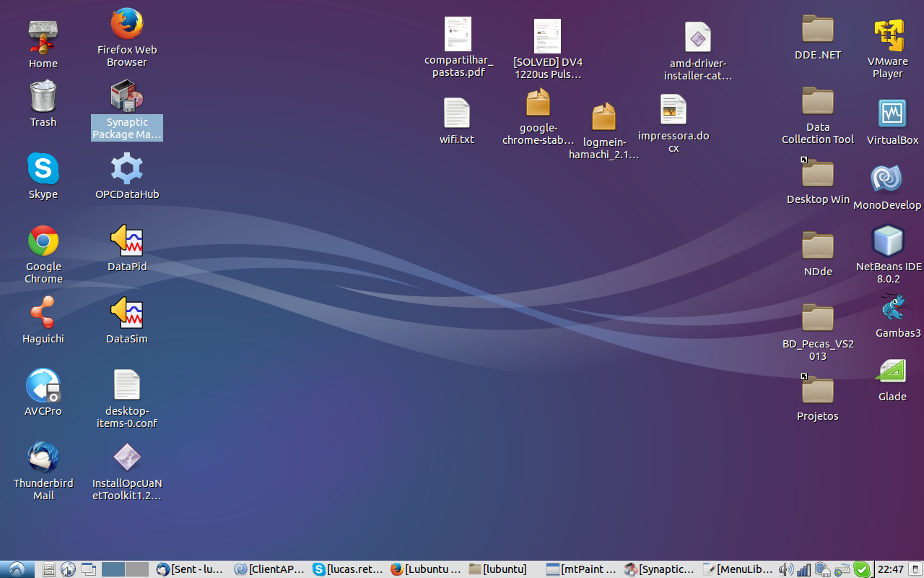924x578 pixels.
Task: Open the Haguichi VPN client
Action: click(x=43, y=314)
